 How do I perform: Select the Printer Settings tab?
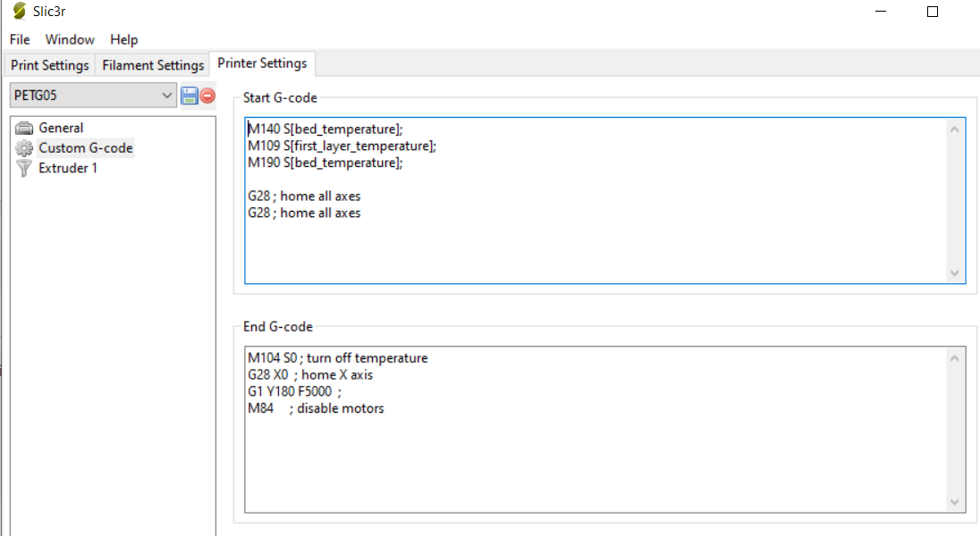click(x=262, y=63)
